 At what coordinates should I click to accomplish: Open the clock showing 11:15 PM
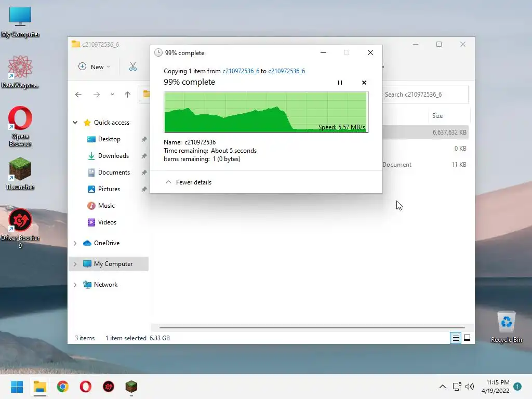click(x=496, y=387)
